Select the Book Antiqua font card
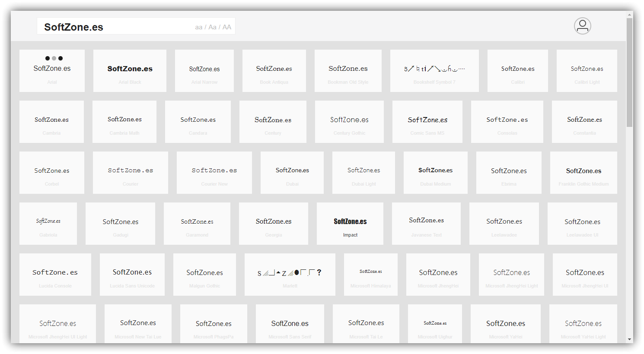 pos(274,71)
